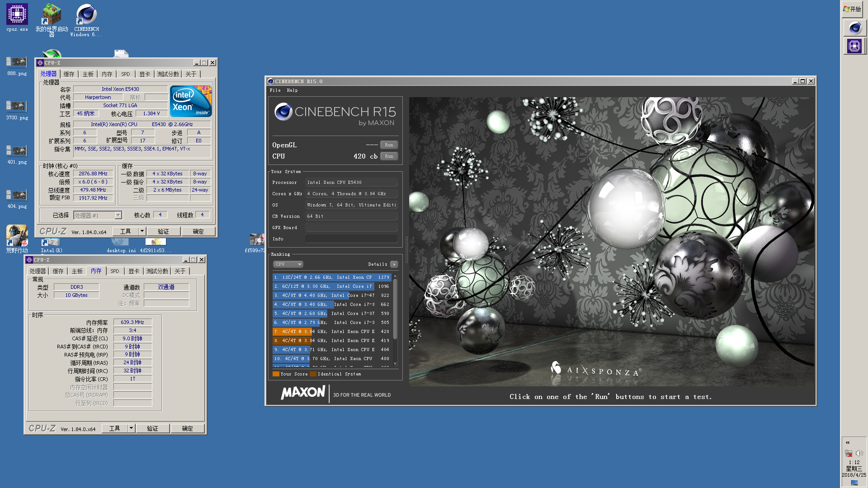Click the GFX Board field
Viewport: 868px width, 488px height.
point(351,228)
